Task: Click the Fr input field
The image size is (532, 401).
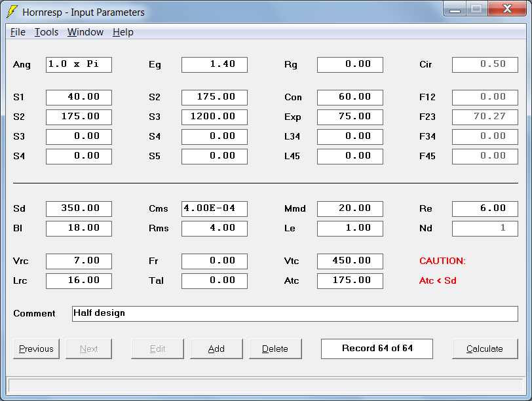Action: point(214,261)
